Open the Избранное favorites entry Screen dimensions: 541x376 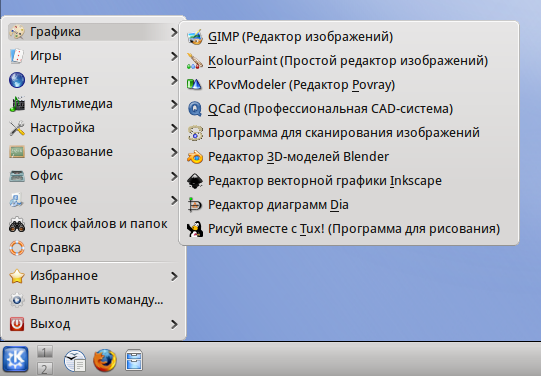[93, 276]
